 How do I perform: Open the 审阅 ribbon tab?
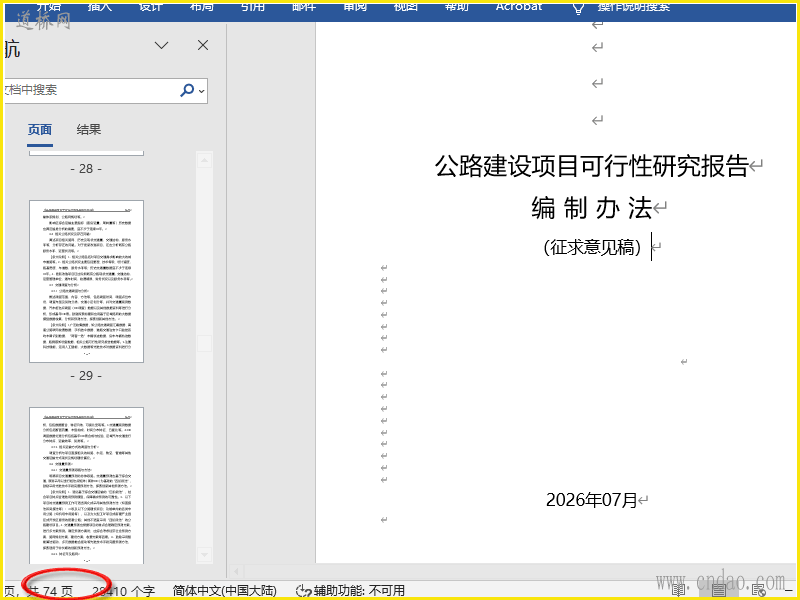tap(355, 7)
